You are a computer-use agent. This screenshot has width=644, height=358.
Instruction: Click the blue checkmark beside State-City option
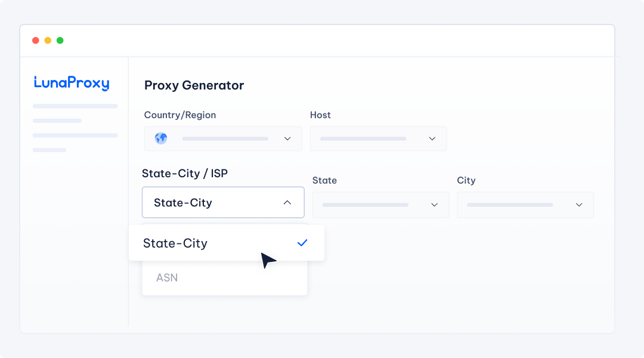[x=302, y=243]
